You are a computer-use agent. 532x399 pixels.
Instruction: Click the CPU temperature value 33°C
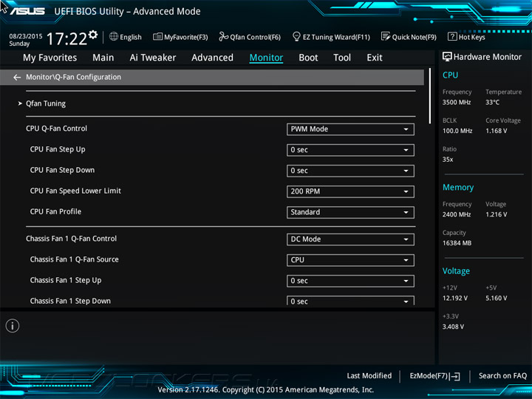pos(492,102)
